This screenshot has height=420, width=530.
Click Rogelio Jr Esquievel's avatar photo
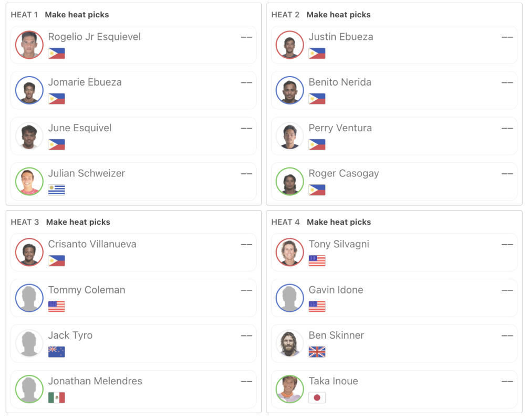point(29,45)
